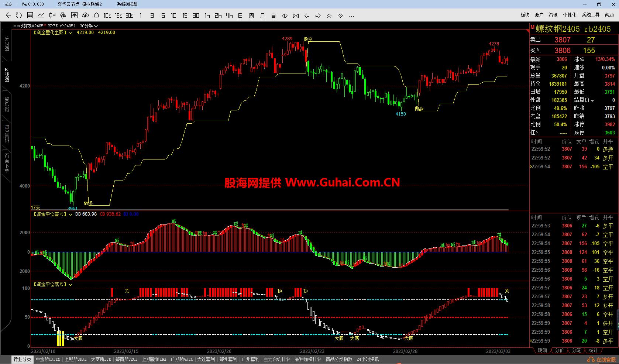Select the trend line chart icon
Screen dimensions: 619x364
(x=41, y=16)
